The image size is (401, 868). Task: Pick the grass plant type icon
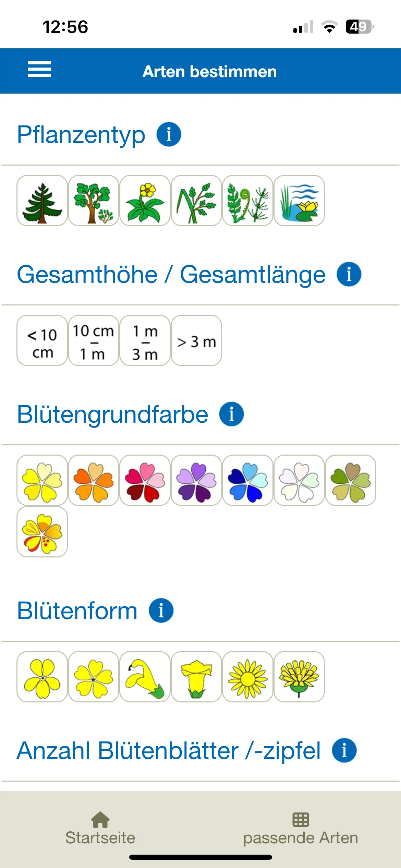click(x=196, y=201)
